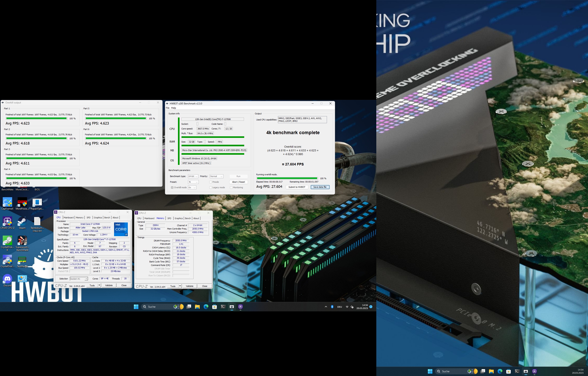This screenshot has width=588, height=376.
Task: Launch the Steam desktop shortcut
Action: [x=22, y=223]
